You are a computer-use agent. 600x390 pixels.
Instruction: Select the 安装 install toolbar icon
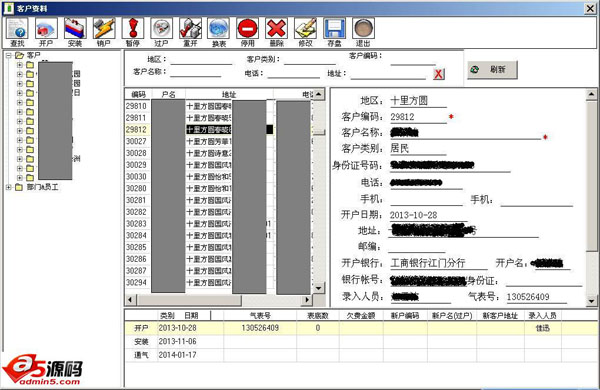click(75, 32)
